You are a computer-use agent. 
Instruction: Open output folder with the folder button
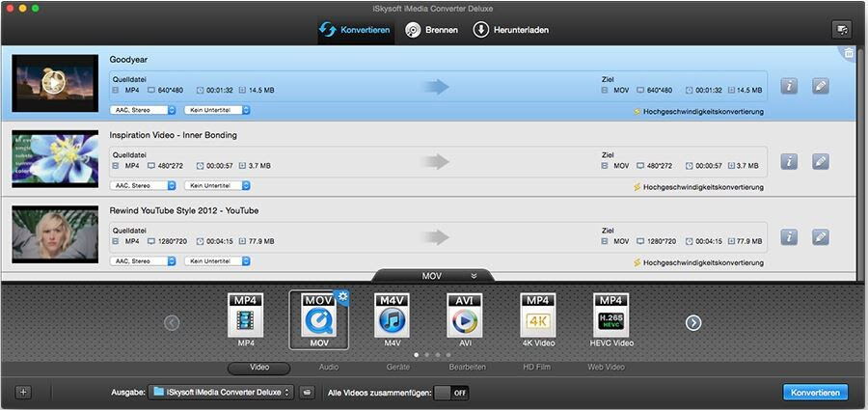click(308, 393)
